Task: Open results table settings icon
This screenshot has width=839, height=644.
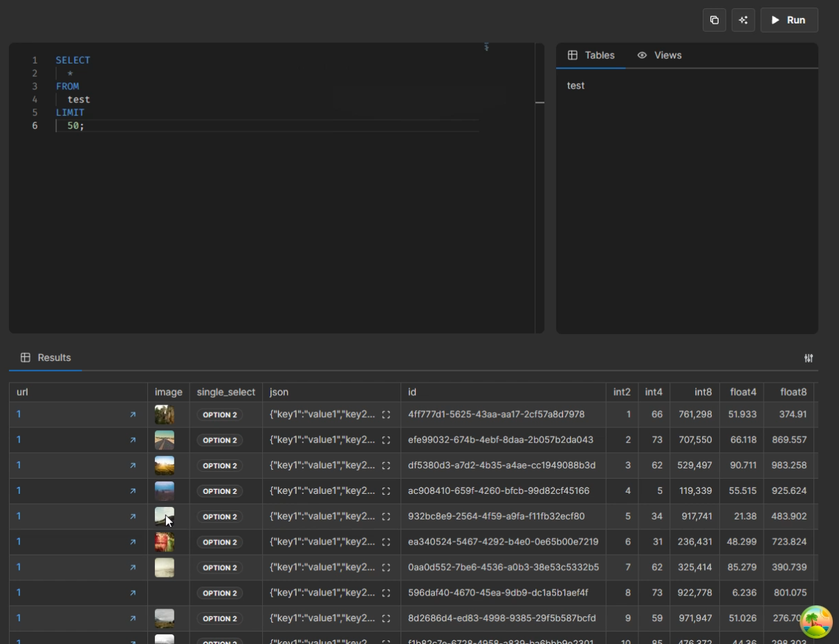Action: click(x=809, y=358)
